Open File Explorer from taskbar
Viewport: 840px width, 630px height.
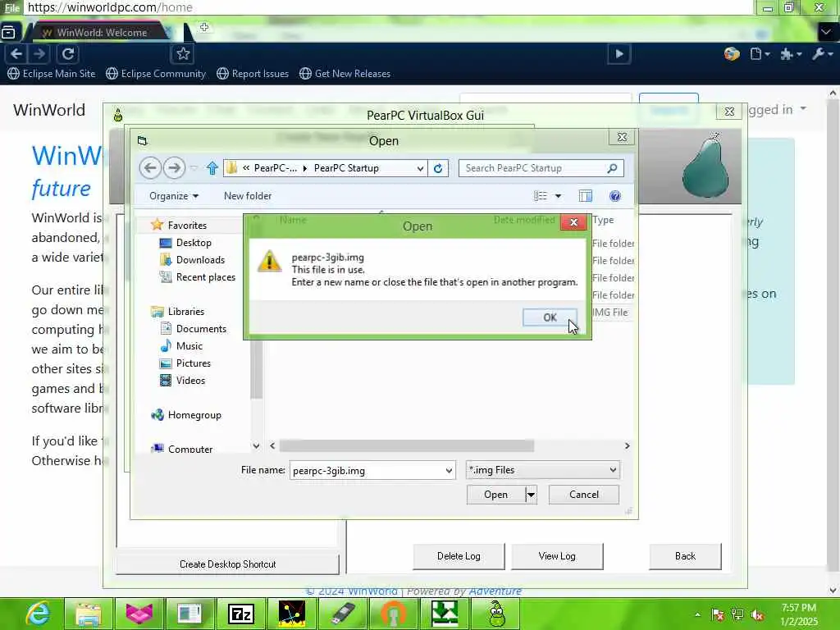coord(88,614)
